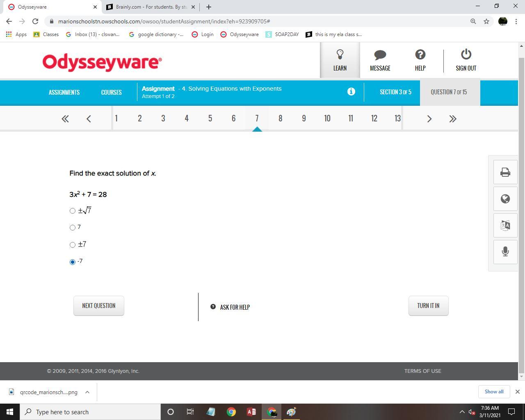Open the Assignments section
This screenshot has width=525, height=420.
64,92
